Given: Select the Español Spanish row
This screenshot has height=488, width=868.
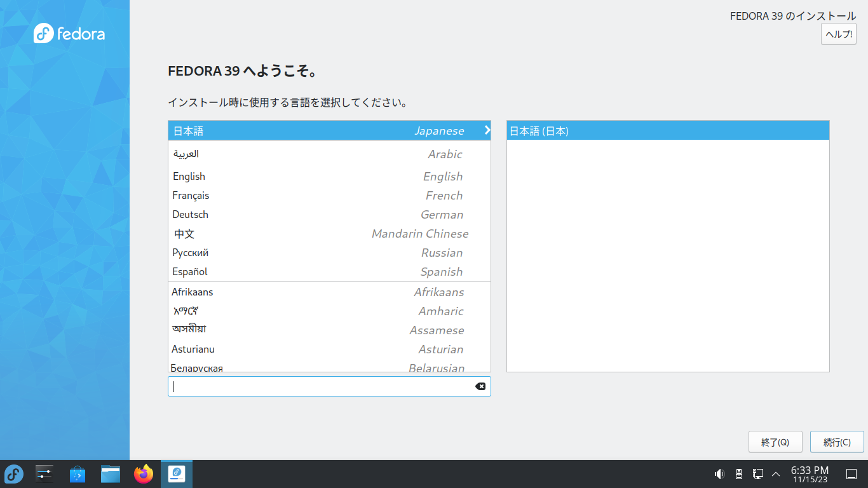Looking at the screenshot, I should click(329, 272).
